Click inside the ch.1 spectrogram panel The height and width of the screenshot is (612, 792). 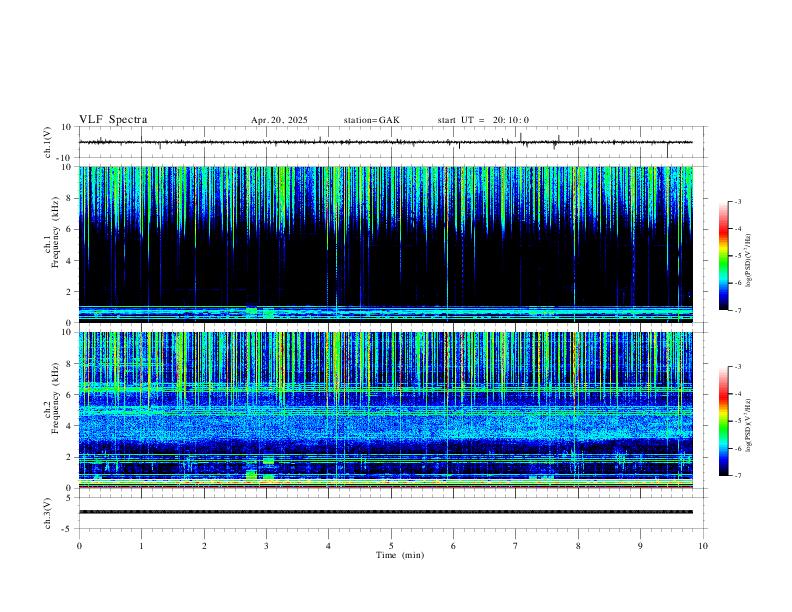tap(385, 244)
